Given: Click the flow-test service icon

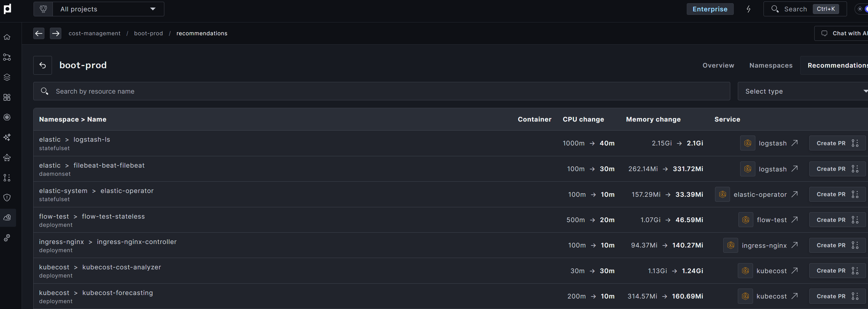Looking at the screenshot, I should pyautogui.click(x=746, y=220).
